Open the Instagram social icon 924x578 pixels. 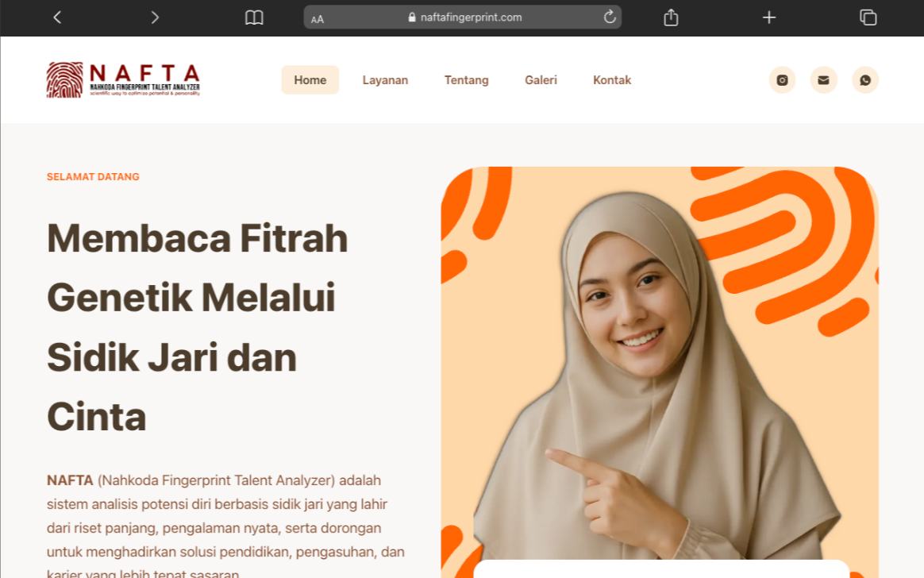pos(783,80)
